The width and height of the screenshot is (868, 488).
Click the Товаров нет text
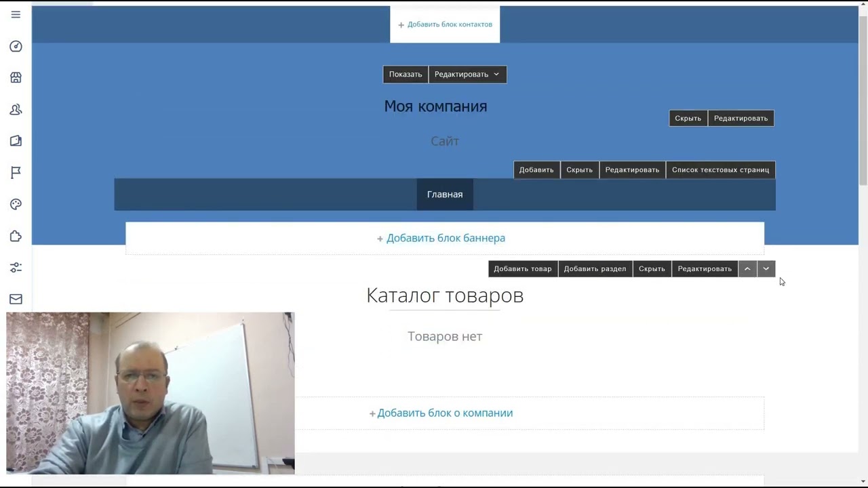pos(445,336)
